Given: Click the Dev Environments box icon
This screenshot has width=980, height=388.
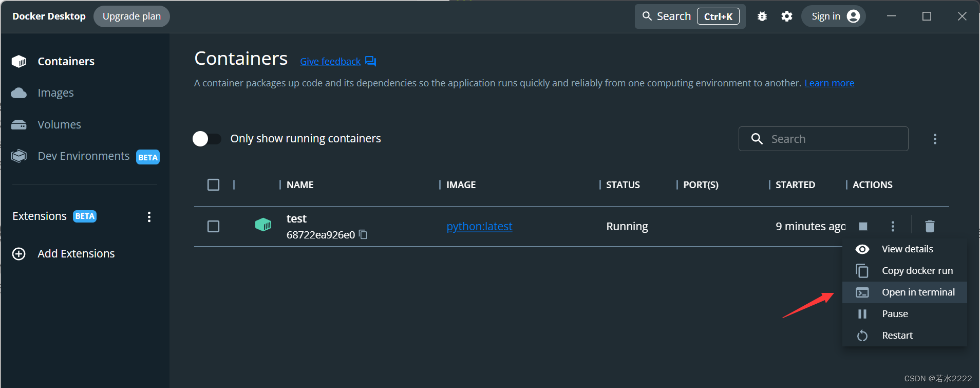Looking at the screenshot, I should [x=19, y=156].
